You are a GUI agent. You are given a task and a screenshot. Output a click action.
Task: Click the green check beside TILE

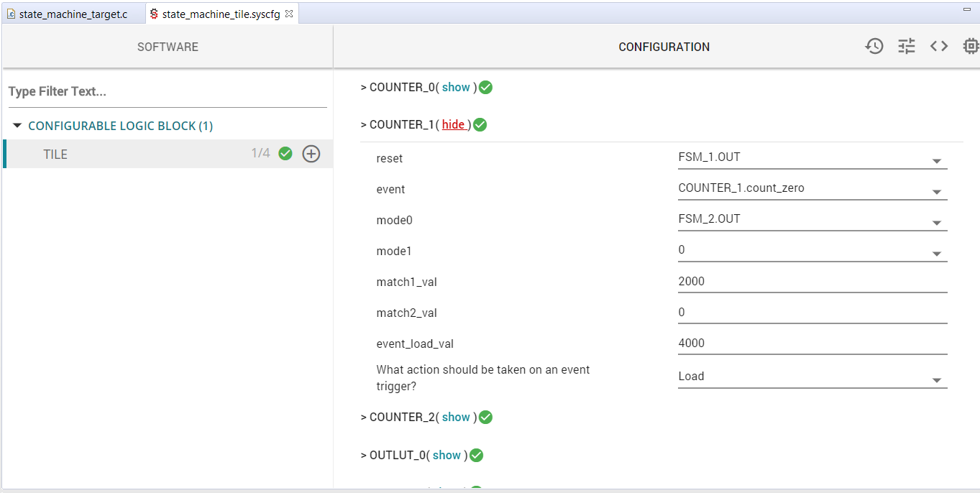point(285,154)
